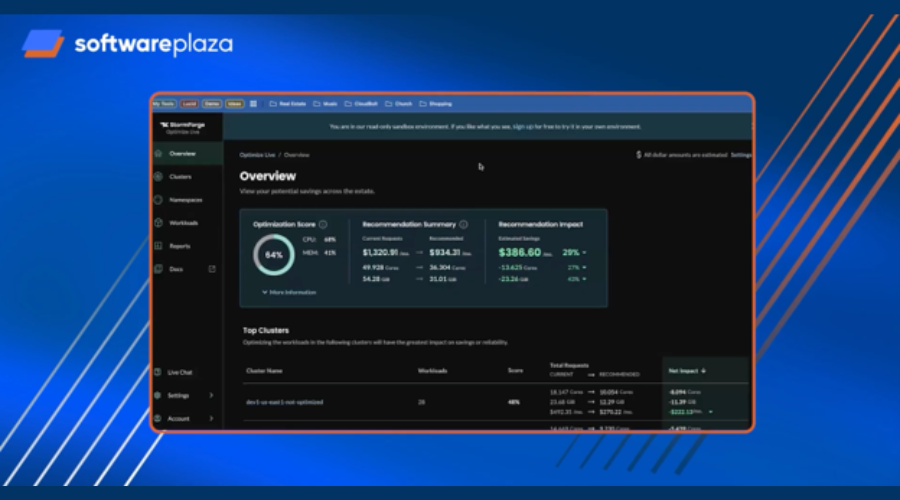Image resolution: width=900 pixels, height=500 pixels.
Task: Open Namespaces from the sidebar icon
Action: pos(159,200)
